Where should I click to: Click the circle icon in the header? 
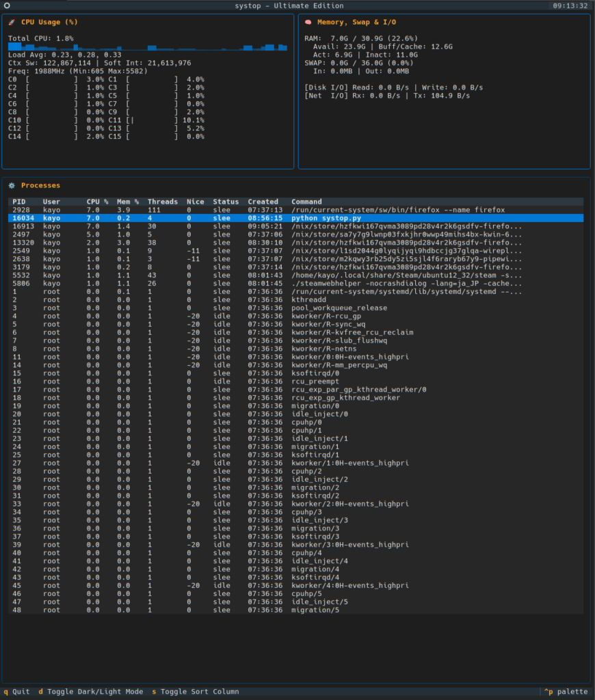pyautogui.click(x=7, y=5)
